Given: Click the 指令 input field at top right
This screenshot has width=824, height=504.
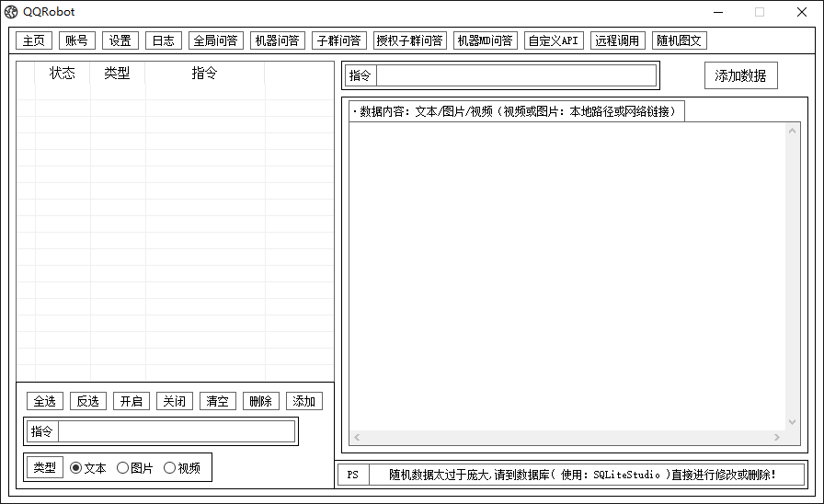Looking at the screenshot, I should tap(516, 75).
